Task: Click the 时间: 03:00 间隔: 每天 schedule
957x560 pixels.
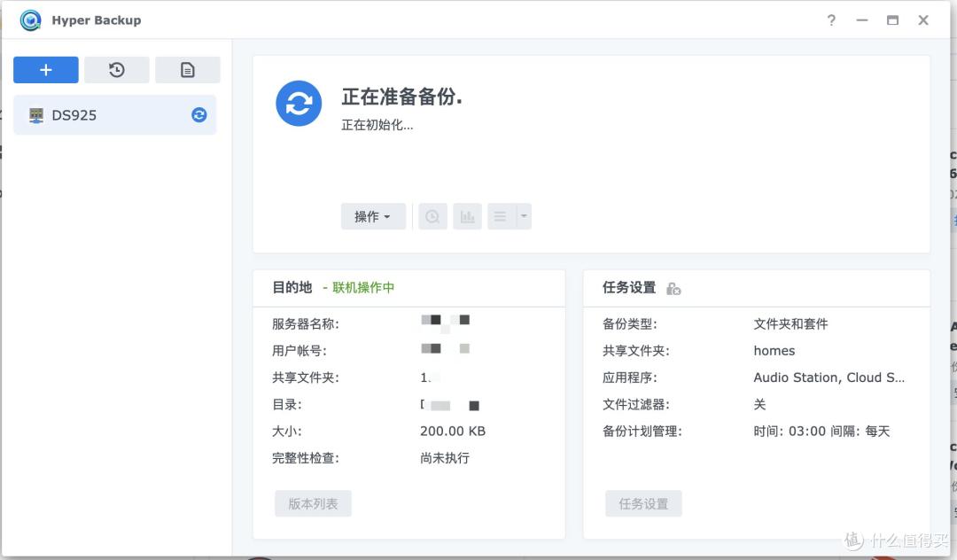Action: 821,432
